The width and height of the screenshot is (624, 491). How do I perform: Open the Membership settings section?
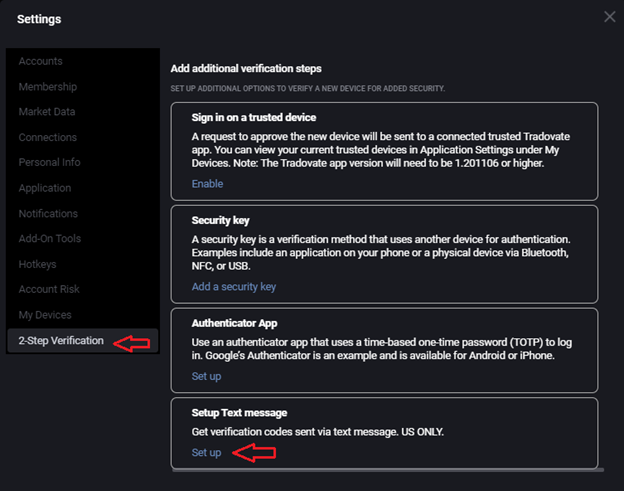pyautogui.click(x=48, y=86)
